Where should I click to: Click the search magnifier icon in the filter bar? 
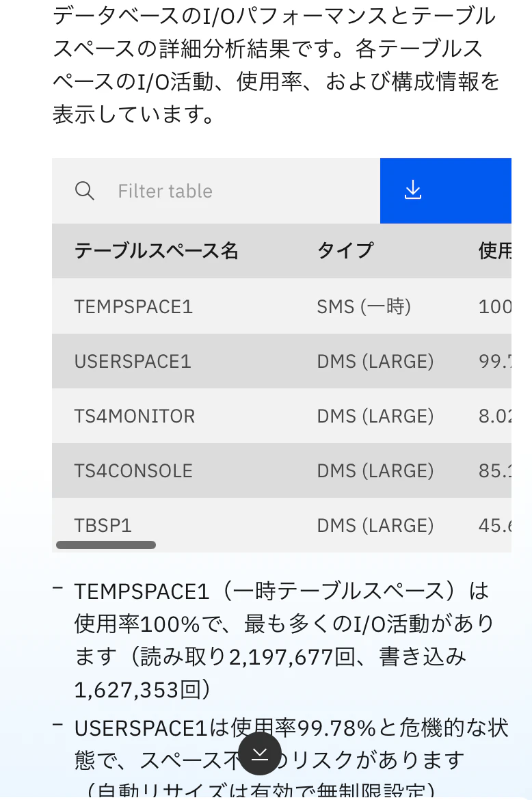point(85,191)
